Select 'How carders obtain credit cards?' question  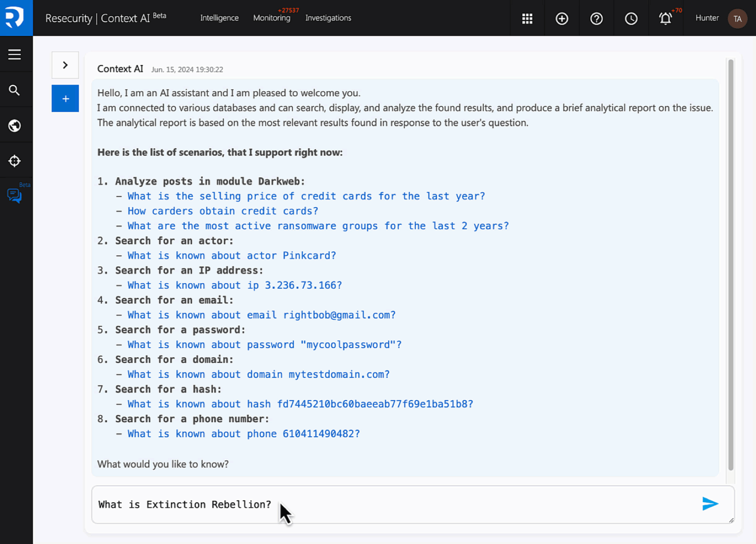point(223,211)
